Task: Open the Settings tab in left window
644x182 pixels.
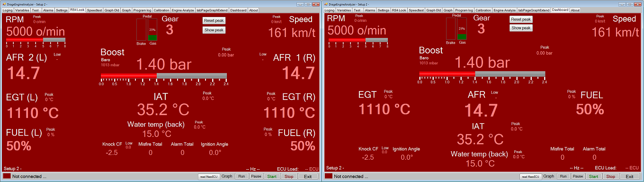Action: click(x=62, y=10)
